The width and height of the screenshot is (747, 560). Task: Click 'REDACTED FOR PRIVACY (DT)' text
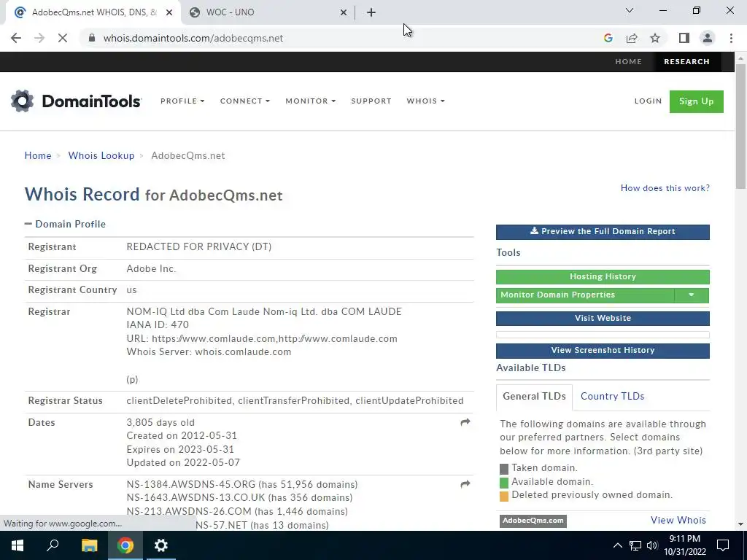[198, 246]
